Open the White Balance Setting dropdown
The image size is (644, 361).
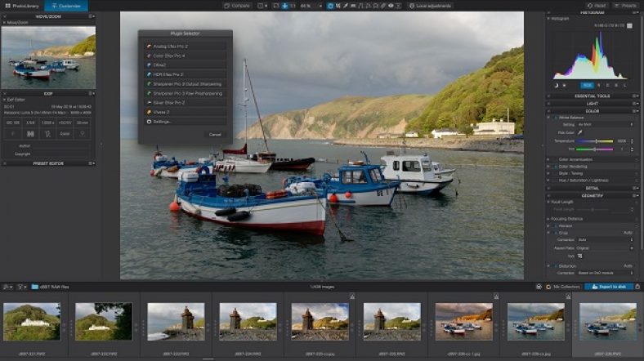click(x=605, y=124)
